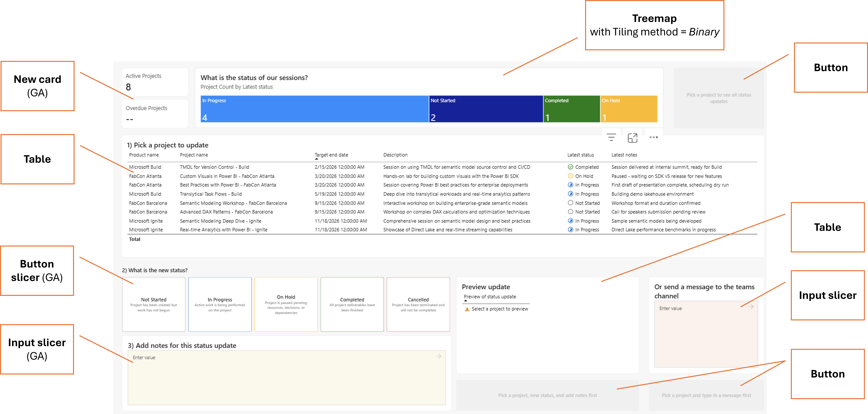
Task: Sort by the Preview of status update header
Action: pos(490,297)
